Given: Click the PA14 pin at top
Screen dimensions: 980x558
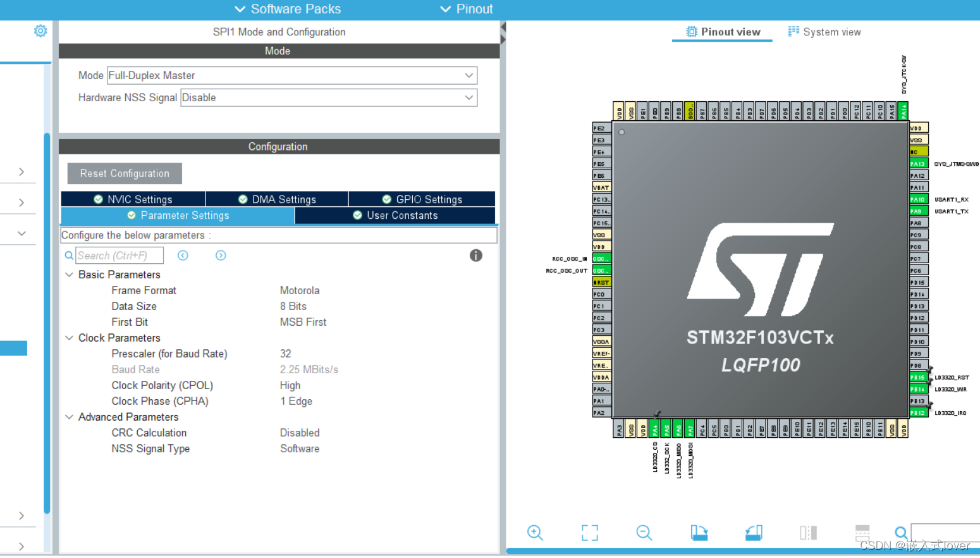Looking at the screenshot, I should point(904,111).
